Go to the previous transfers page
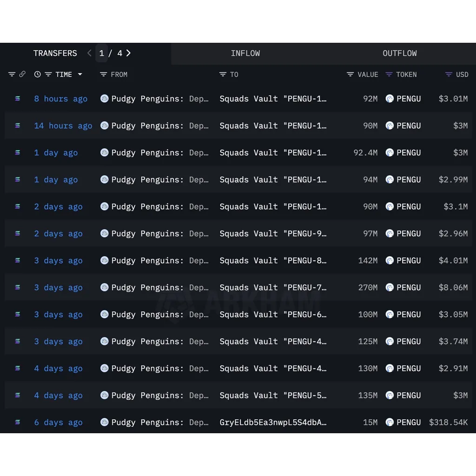The width and height of the screenshot is (476, 476). click(x=89, y=53)
